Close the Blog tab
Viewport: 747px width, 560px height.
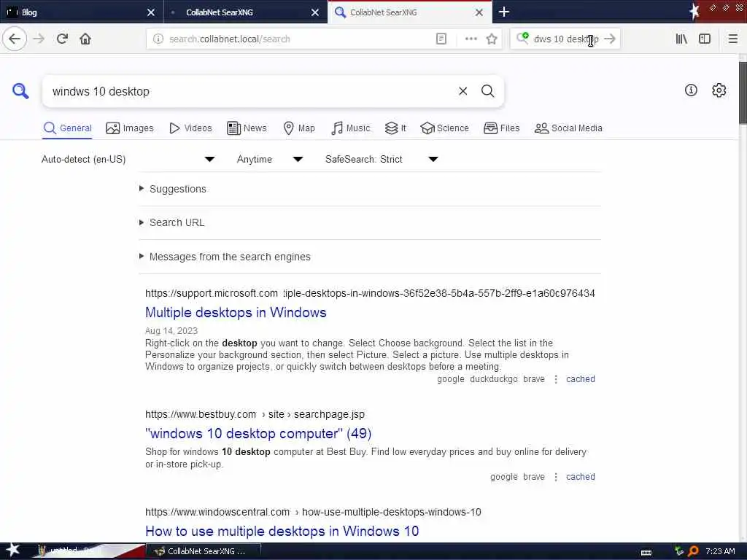click(150, 12)
